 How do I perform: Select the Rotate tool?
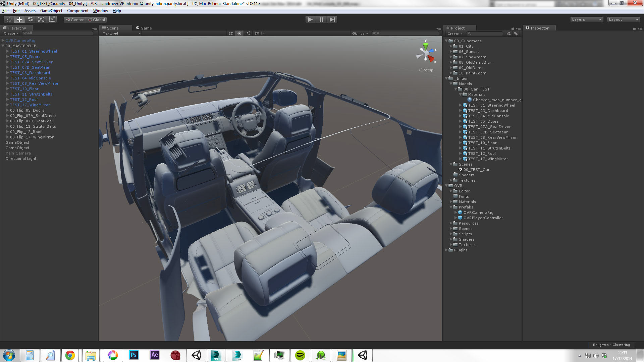pyautogui.click(x=30, y=19)
